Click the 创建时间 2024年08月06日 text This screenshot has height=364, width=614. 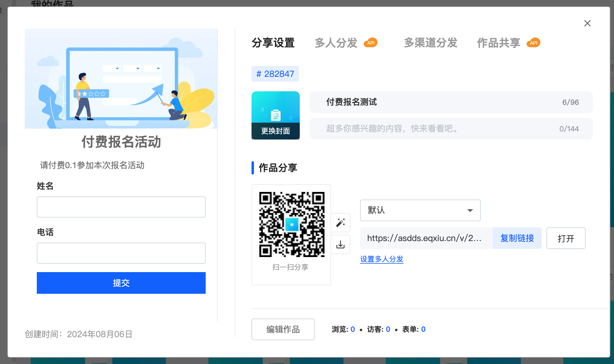[x=78, y=334]
